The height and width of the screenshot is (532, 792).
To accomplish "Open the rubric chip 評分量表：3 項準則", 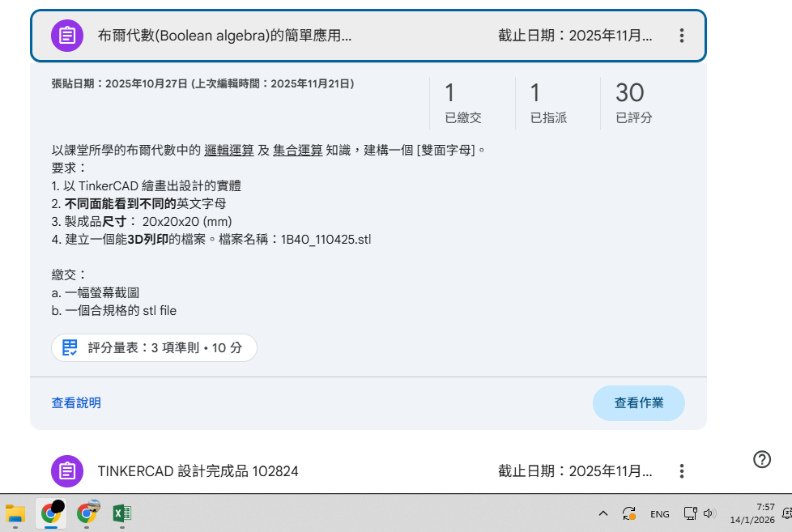I will click(155, 347).
